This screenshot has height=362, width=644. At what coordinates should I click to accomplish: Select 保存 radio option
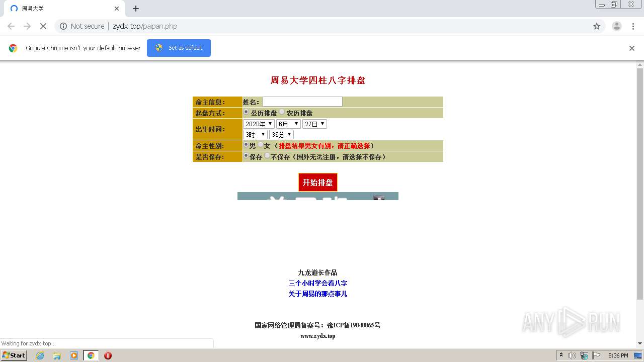click(x=246, y=156)
